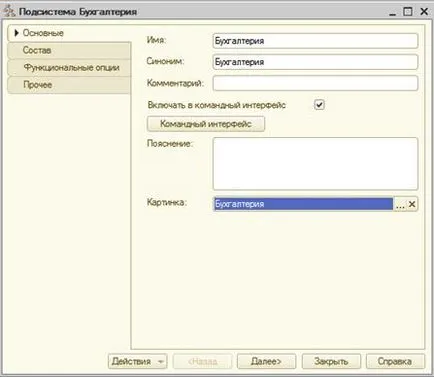The image size is (434, 377).
Task: Open the Состав tab
Action: (x=69, y=50)
